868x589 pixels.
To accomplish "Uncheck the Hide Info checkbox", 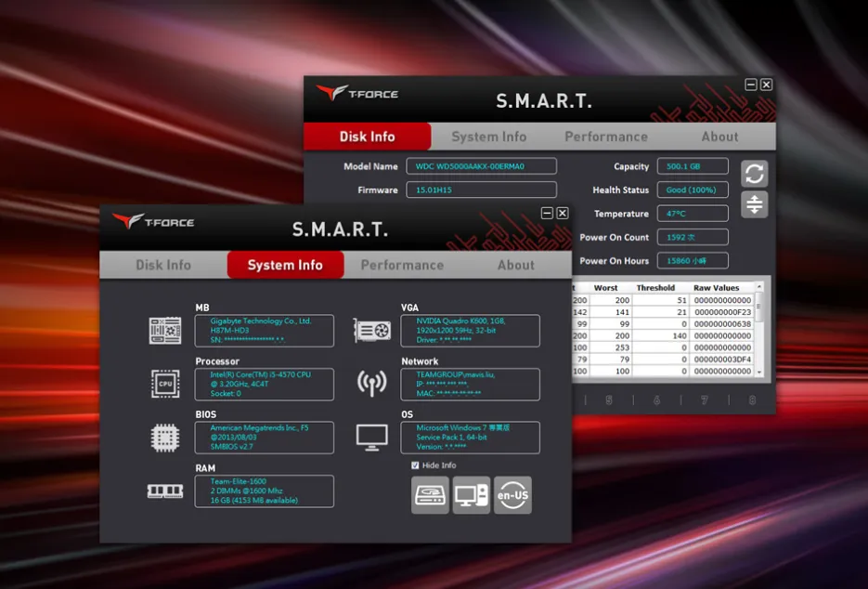I will click(415, 465).
